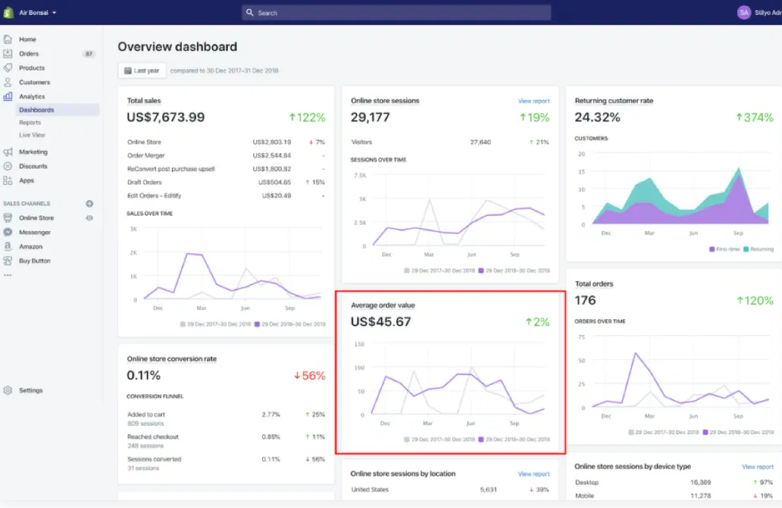Open Buy Button sales channel
Screen dimensions: 782x508
pyautogui.click(x=35, y=261)
